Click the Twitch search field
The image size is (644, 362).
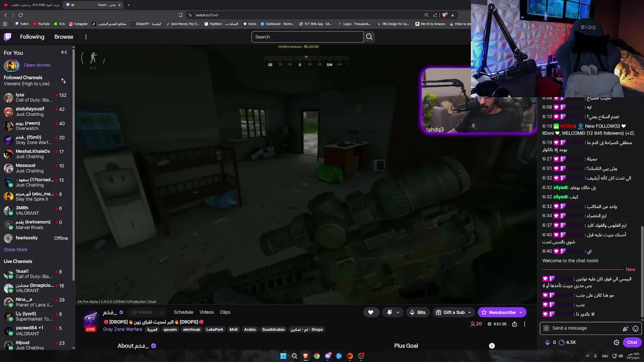pyautogui.click(x=307, y=37)
